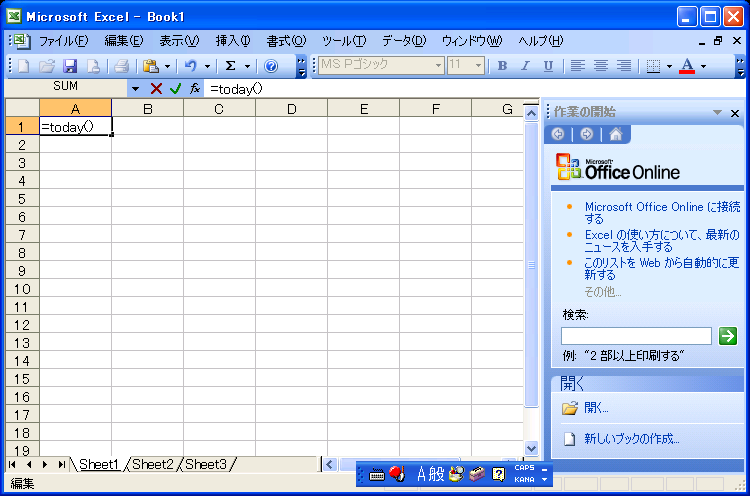Toggle KANA indicator on language bar

(524, 479)
